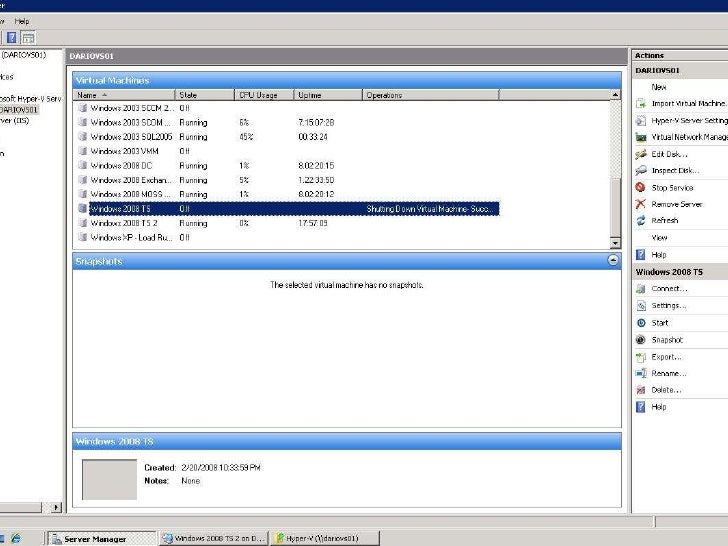Viewport: 728px width, 546px height.
Task: Select Windows 2008 TS 2 row
Action: click(x=286, y=223)
